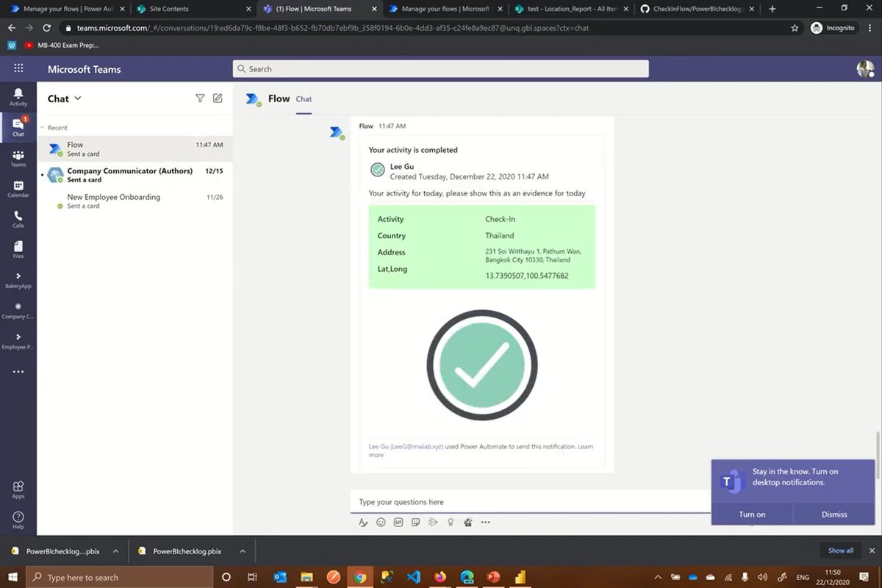The image size is (882, 588).
Task: Open Calls in Teams sidebar
Action: click(18, 218)
